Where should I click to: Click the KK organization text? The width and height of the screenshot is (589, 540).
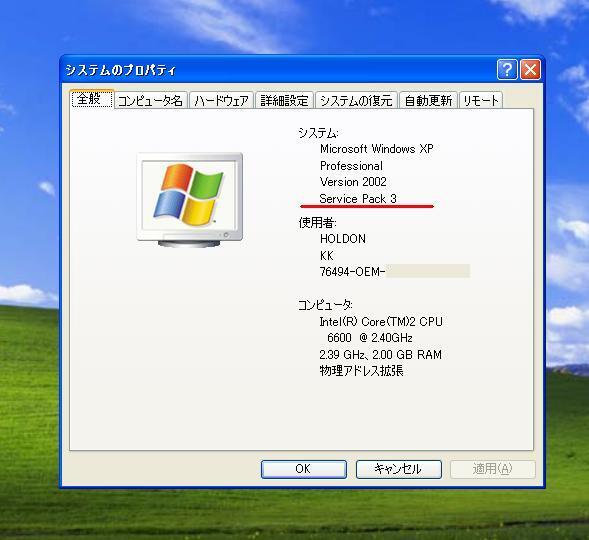326,256
